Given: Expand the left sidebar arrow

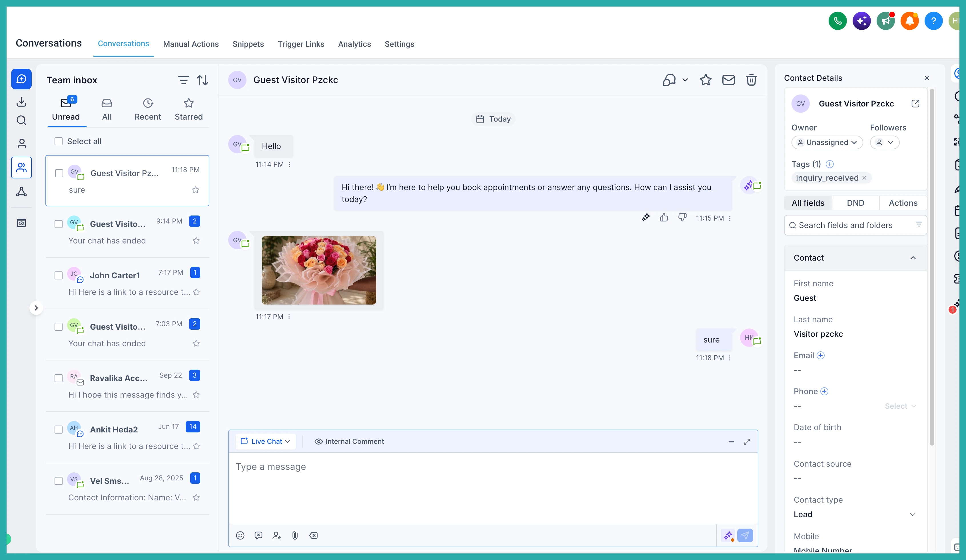Looking at the screenshot, I should coord(36,308).
